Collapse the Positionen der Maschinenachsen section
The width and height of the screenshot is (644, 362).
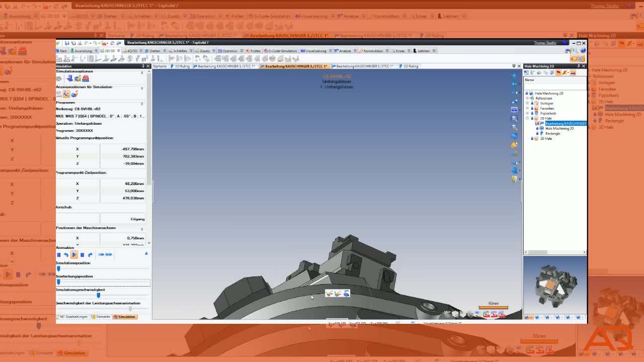142,229
